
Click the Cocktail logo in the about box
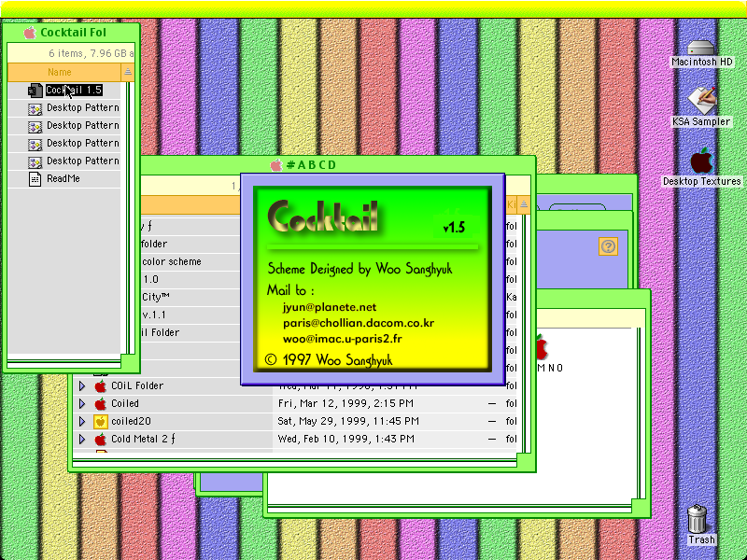[322, 217]
